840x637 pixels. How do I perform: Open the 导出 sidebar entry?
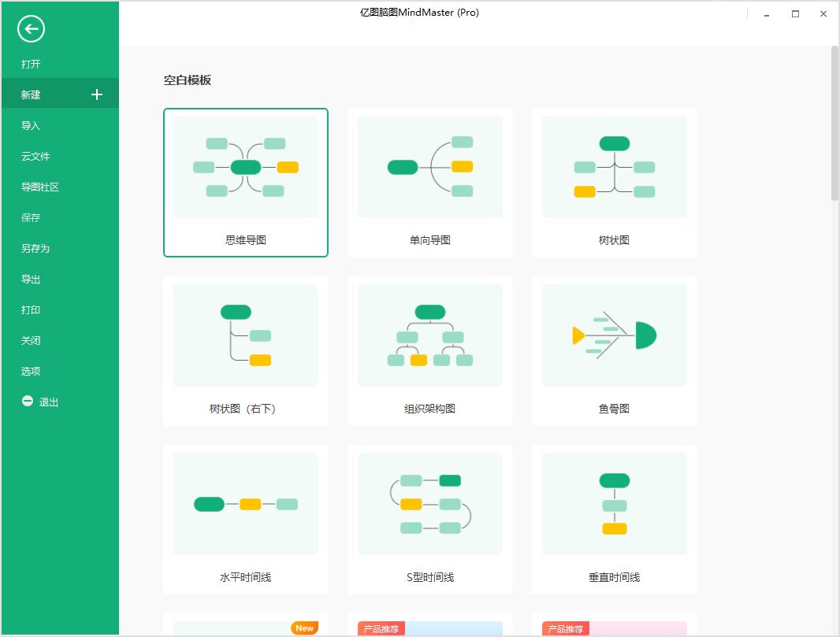pyautogui.click(x=60, y=280)
